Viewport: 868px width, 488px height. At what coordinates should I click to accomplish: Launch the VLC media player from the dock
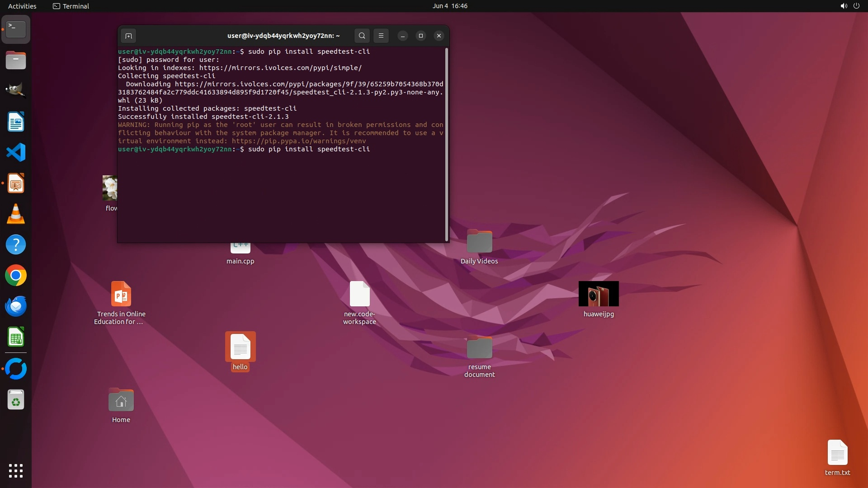pos(16,214)
